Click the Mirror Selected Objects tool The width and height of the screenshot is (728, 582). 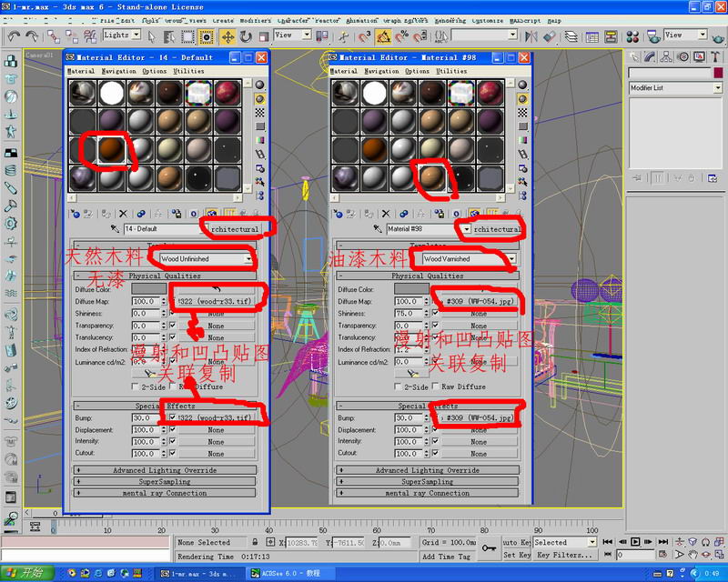pos(531,36)
